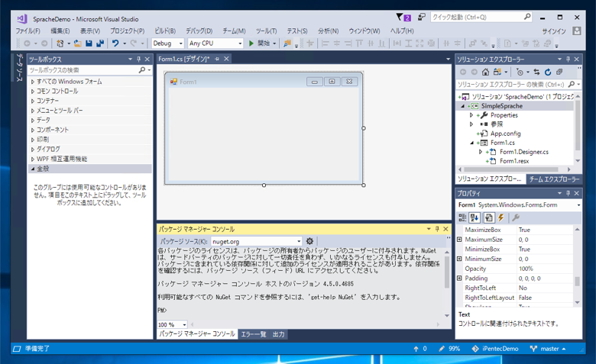Click the Undo arrow icon
The image size is (596, 364).
click(115, 43)
